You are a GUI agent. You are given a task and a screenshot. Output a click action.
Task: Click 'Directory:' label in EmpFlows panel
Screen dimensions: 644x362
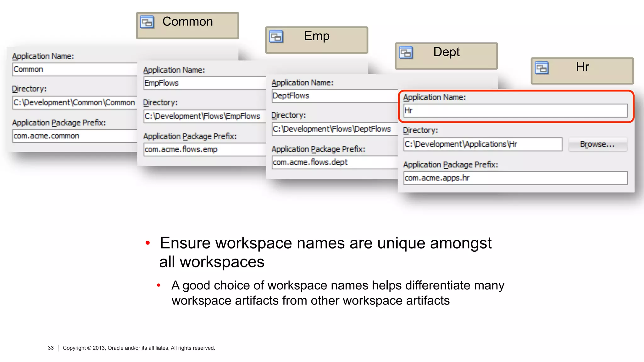[x=160, y=103]
